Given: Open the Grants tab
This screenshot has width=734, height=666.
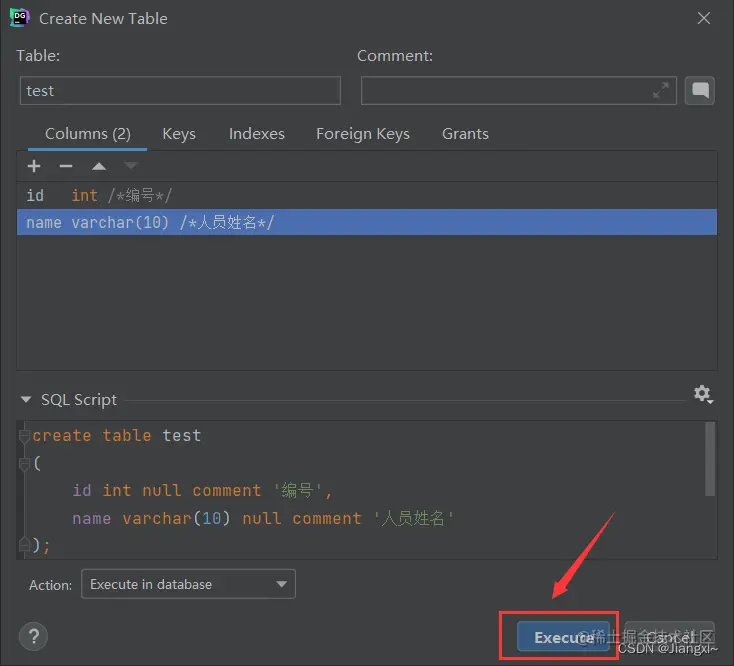Looking at the screenshot, I should 465,134.
